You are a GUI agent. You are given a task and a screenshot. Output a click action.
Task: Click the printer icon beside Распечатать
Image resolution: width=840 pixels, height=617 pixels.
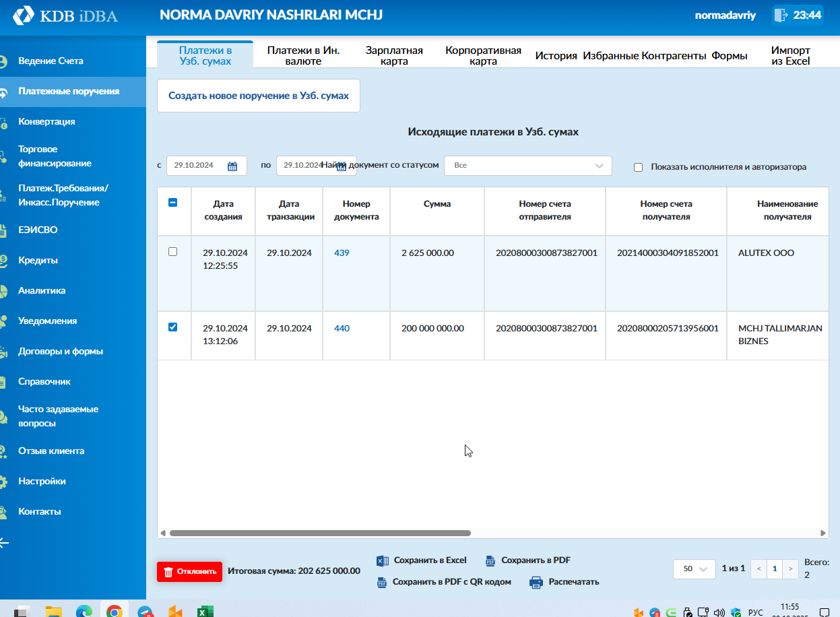click(536, 582)
